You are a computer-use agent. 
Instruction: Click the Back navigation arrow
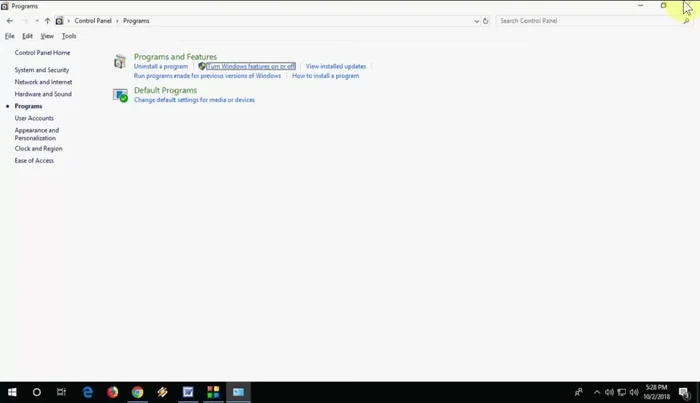(10, 21)
